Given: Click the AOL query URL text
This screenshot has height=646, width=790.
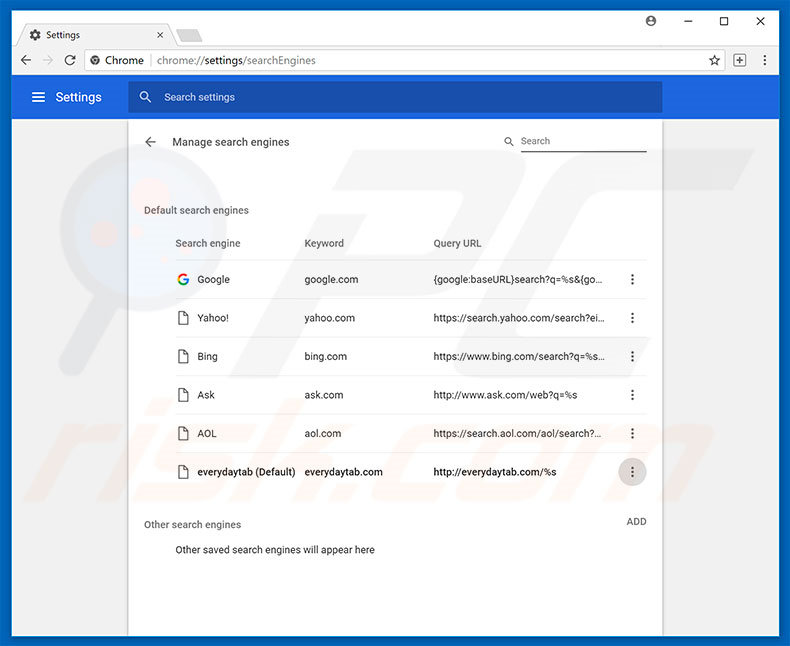Looking at the screenshot, I should point(517,433).
